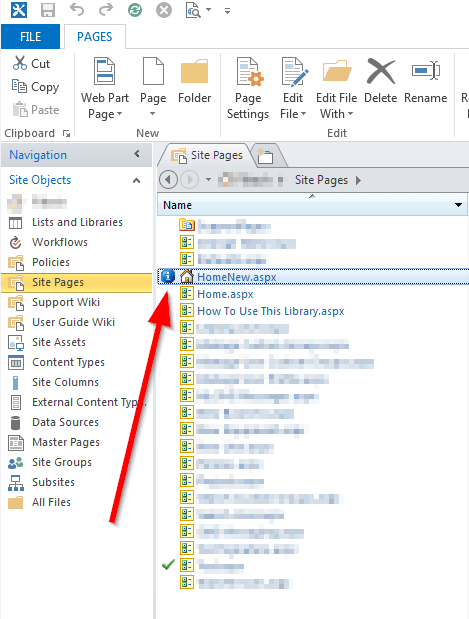Click the Forward navigation arrow
The height and width of the screenshot is (619, 469).
(x=189, y=180)
